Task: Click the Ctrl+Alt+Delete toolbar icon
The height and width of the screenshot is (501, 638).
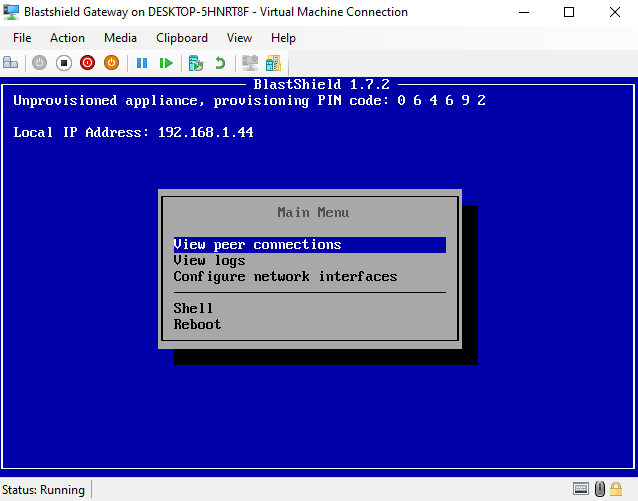Action: coord(11,62)
